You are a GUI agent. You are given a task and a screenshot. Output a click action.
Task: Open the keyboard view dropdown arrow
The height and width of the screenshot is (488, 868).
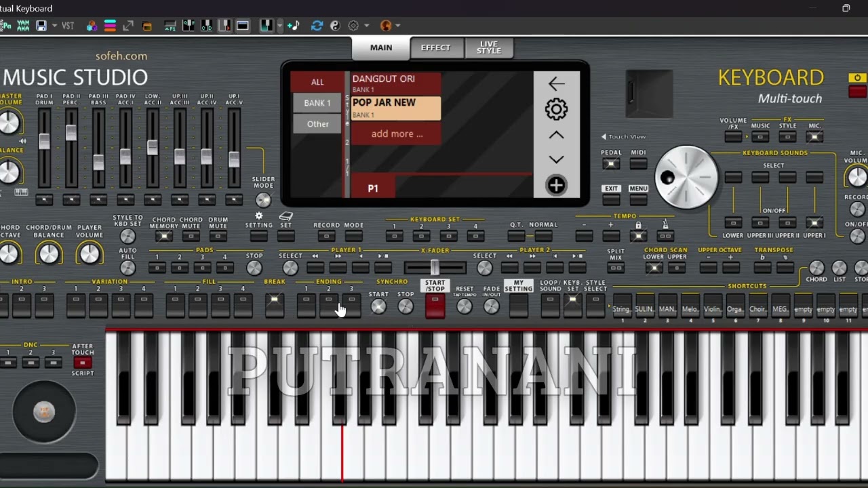pos(279,26)
